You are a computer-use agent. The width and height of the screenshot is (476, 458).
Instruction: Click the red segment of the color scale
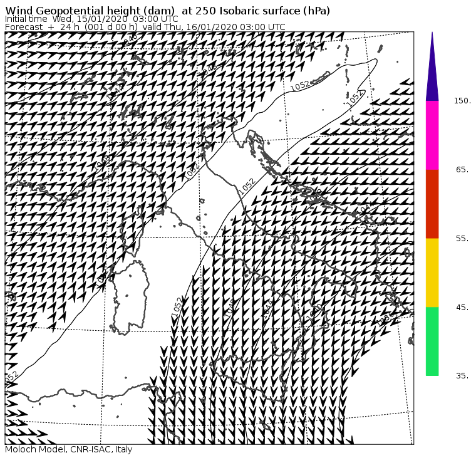point(432,204)
